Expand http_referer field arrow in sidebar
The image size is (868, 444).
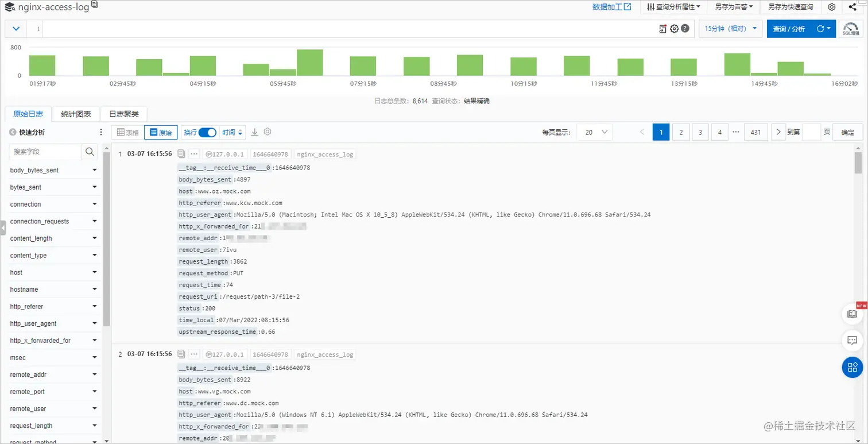click(x=95, y=307)
